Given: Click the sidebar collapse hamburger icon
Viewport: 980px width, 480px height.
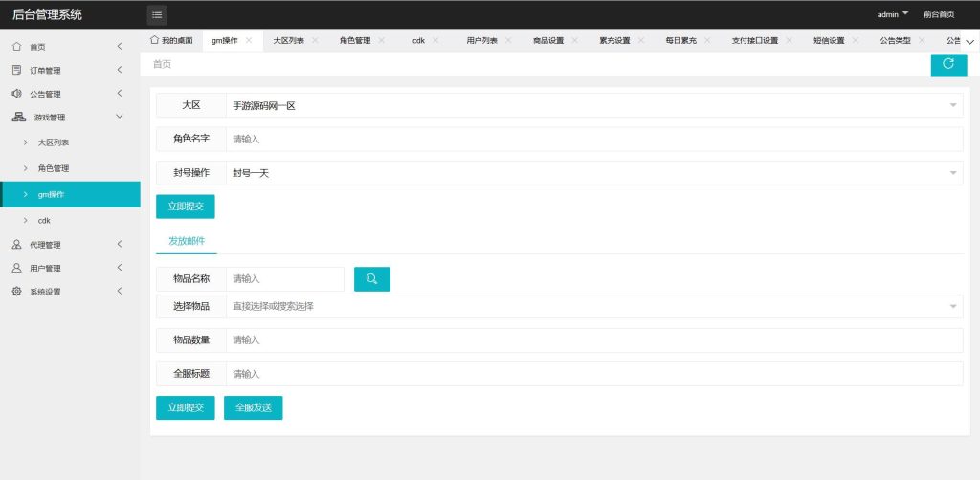Looking at the screenshot, I should point(157,14).
